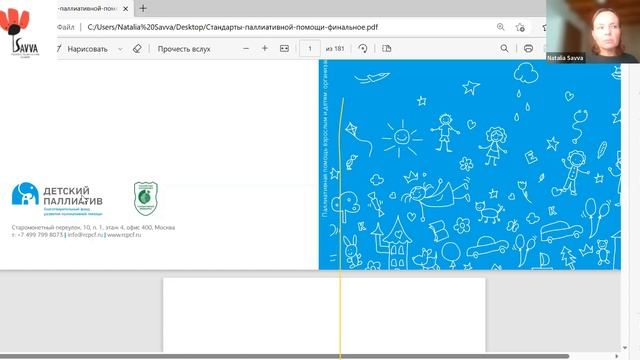This screenshot has width=640, height=360.
Task: Click the 'из 181' page count text
Action: (335, 49)
